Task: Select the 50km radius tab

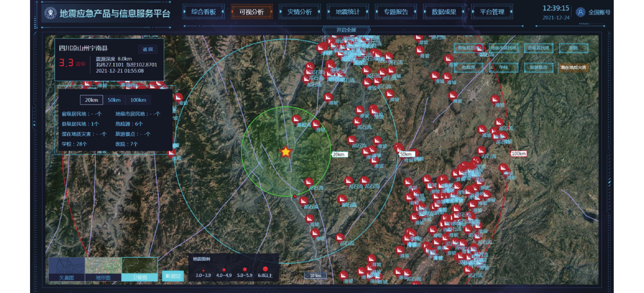Action: click(x=114, y=100)
